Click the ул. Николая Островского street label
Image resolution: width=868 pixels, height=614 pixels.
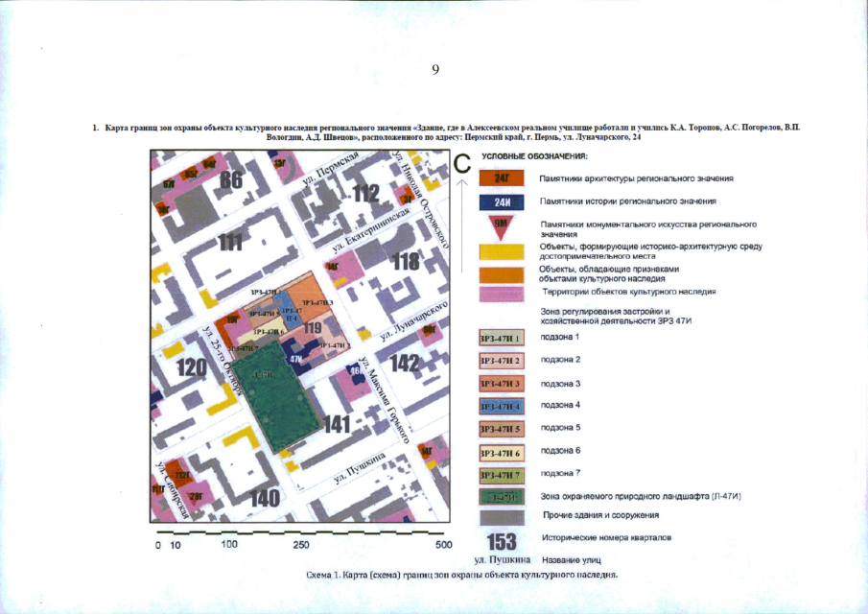point(421,200)
